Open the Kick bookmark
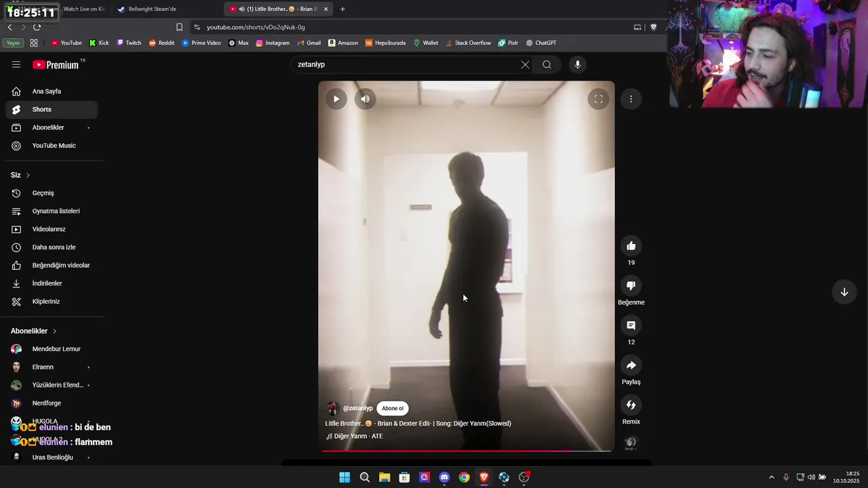The image size is (868, 488). pos(99,43)
